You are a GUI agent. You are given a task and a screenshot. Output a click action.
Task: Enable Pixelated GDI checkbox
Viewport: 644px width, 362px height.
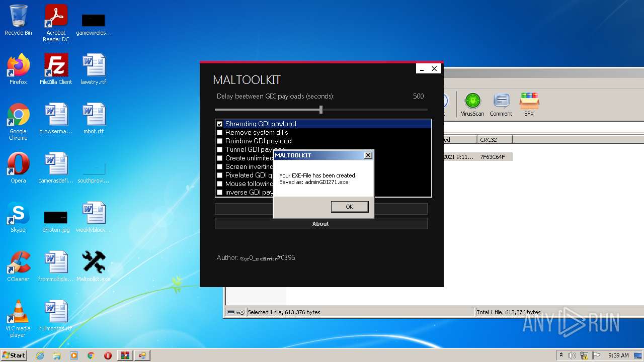point(219,175)
